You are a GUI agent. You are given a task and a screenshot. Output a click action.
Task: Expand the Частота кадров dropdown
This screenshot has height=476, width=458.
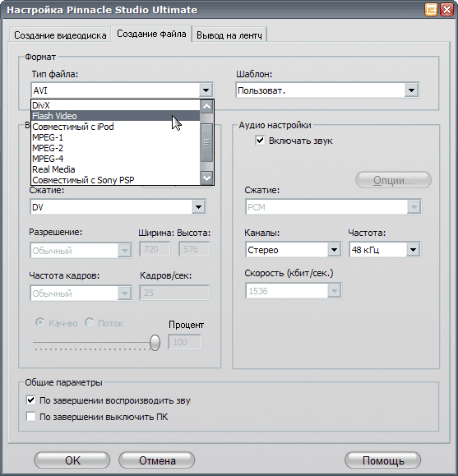[81, 293]
